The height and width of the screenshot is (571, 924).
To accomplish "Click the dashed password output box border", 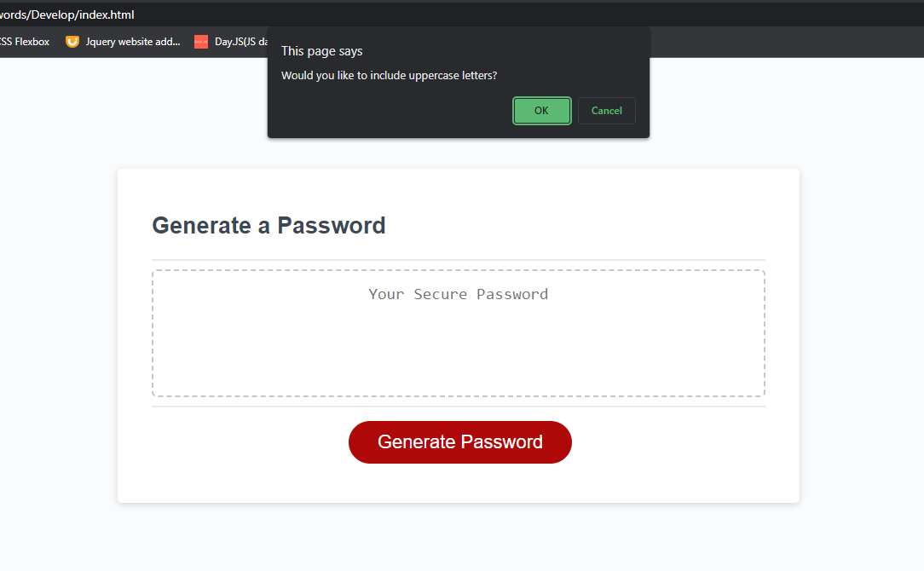I will [x=458, y=269].
